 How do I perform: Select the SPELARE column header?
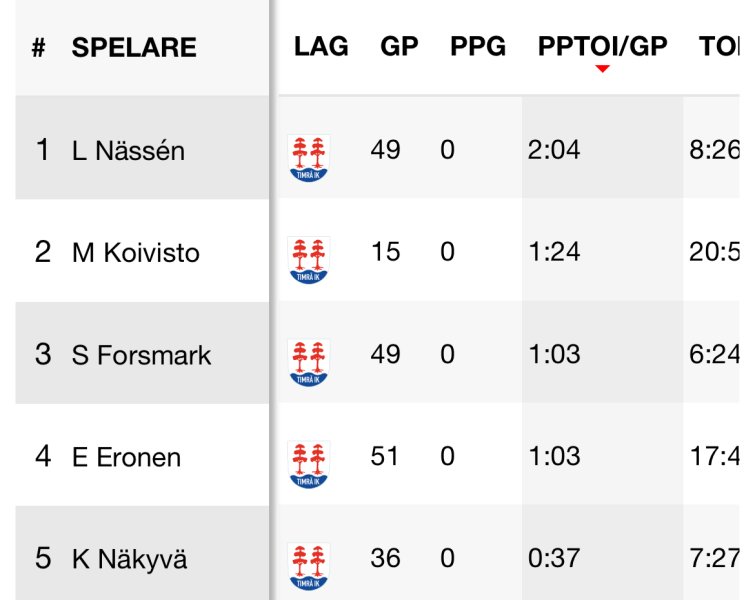(134, 48)
